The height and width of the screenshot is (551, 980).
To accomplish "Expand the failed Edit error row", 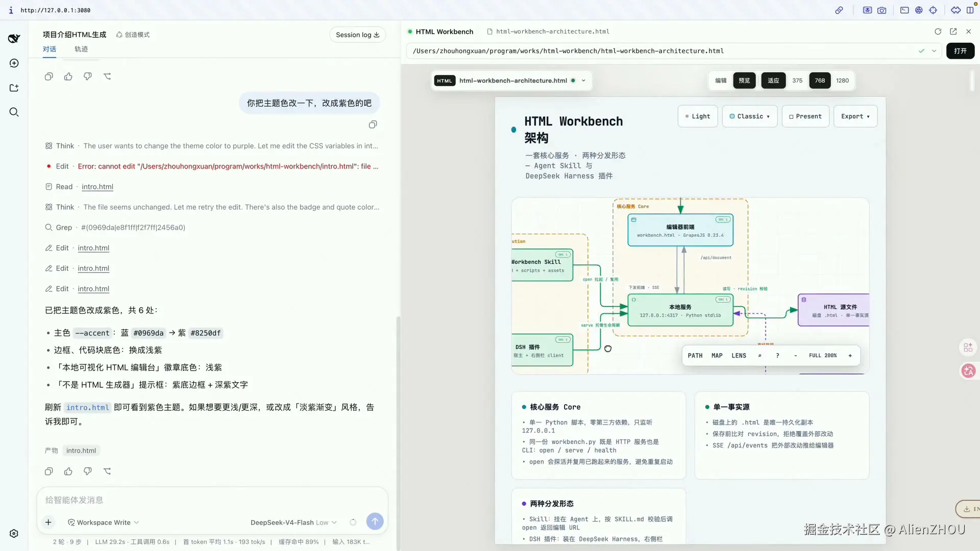I will pos(212,166).
